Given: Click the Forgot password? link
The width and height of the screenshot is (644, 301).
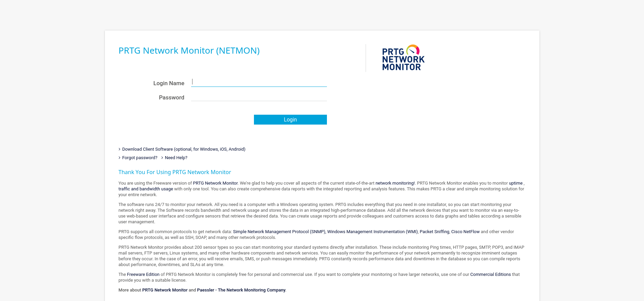Looking at the screenshot, I should [140, 157].
